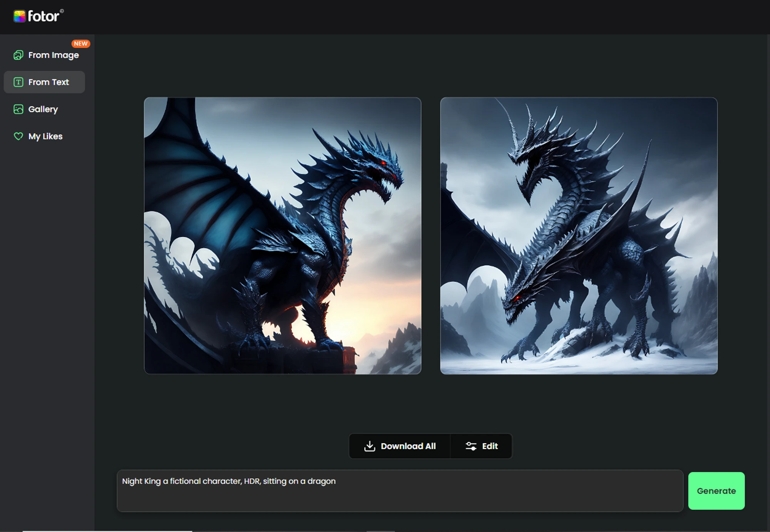Click the fotor wordmark text

click(44, 16)
